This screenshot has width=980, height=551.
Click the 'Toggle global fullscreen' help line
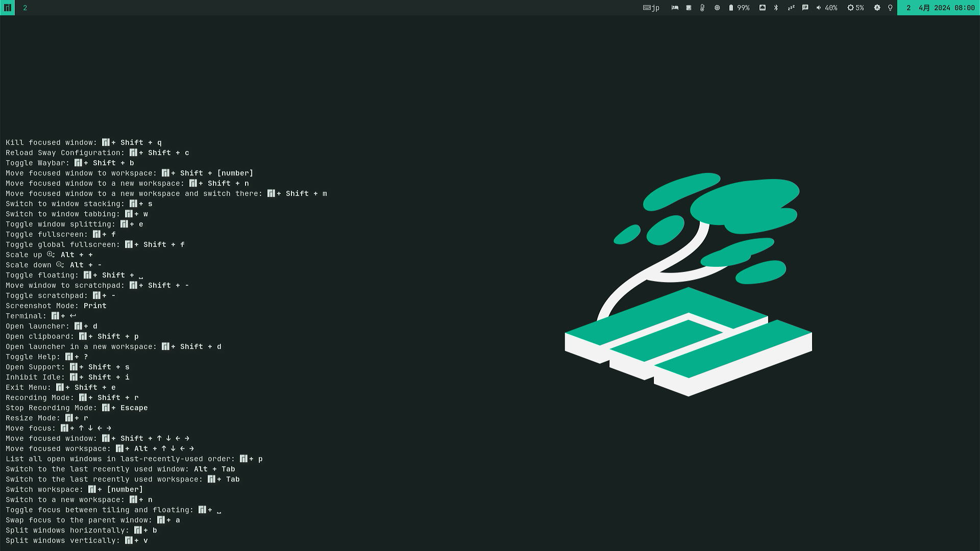95,244
